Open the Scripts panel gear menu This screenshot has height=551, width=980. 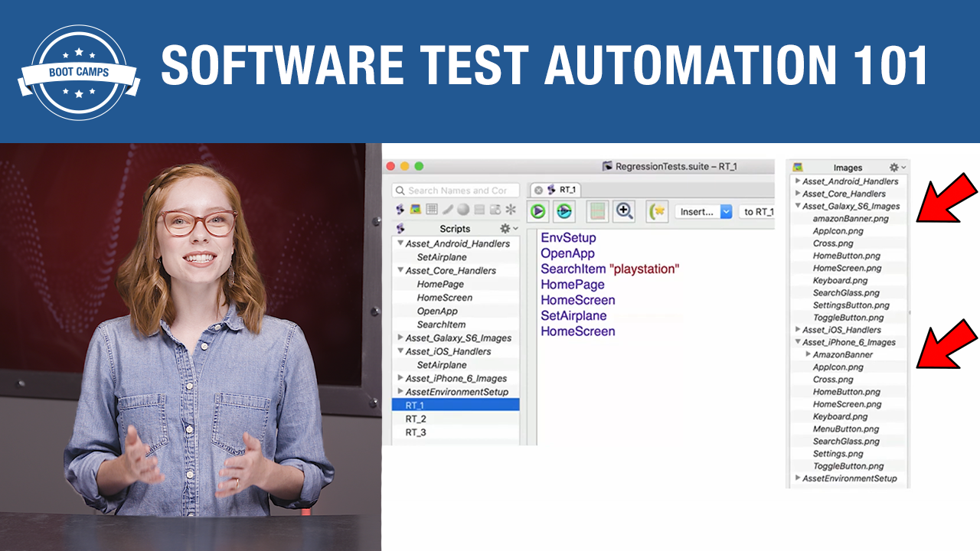[x=507, y=228]
